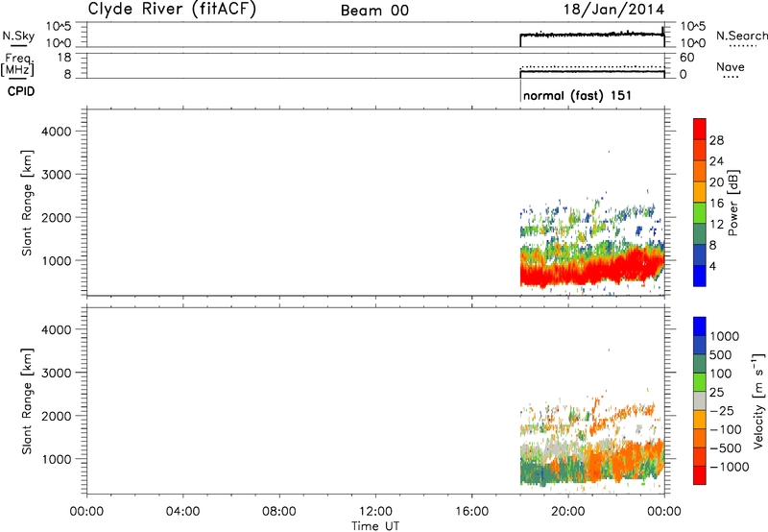This screenshot has width=768, height=532.
Task: Click the 'Slant Range [km]' label of power panel
Action: click(x=27, y=203)
